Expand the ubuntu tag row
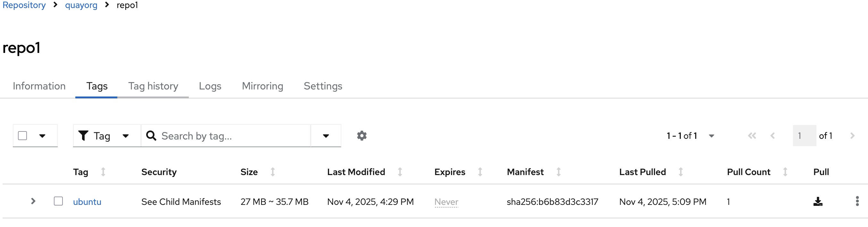Image resolution: width=868 pixels, height=227 pixels. 33,201
